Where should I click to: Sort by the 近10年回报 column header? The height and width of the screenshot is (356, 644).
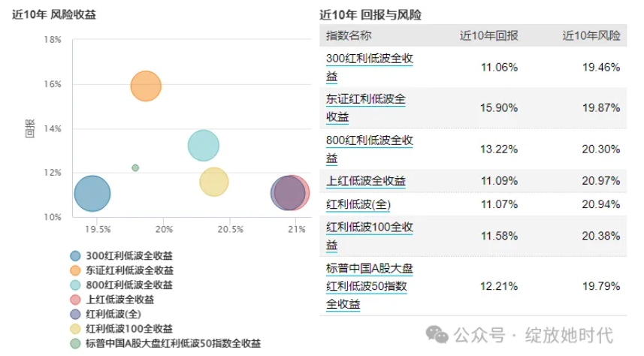tap(488, 35)
